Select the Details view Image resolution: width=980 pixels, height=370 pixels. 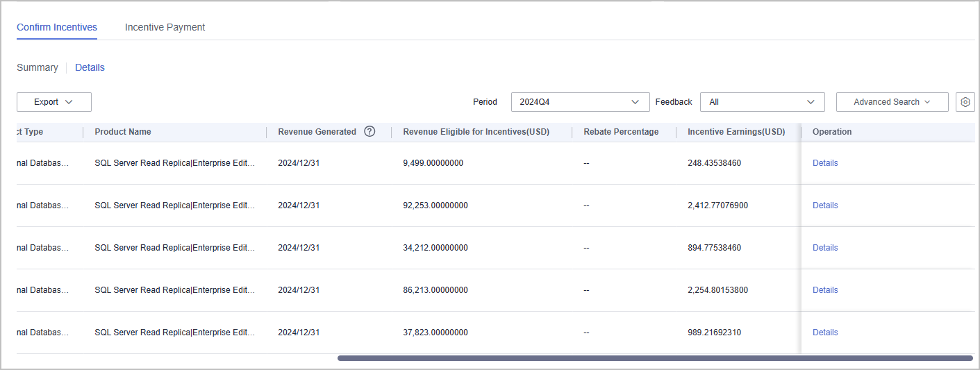tap(90, 67)
